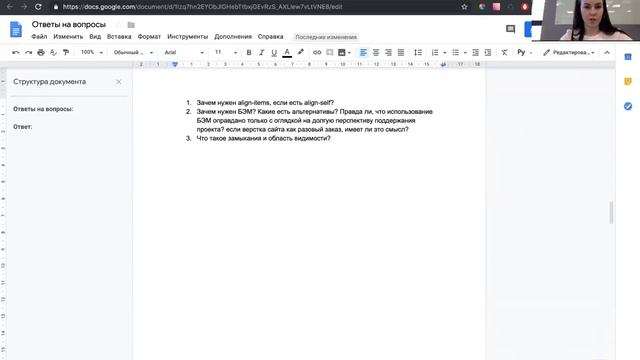Open the editing mode Редактирова dropdown

pos(569,52)
